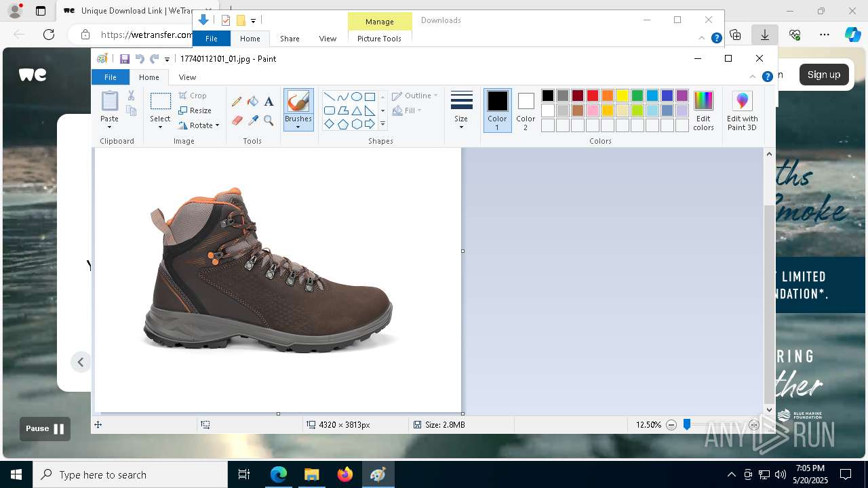The width and height of the screenshot is (868, 488).
Task: Open the Paint File menu
Action: point(110,77)
